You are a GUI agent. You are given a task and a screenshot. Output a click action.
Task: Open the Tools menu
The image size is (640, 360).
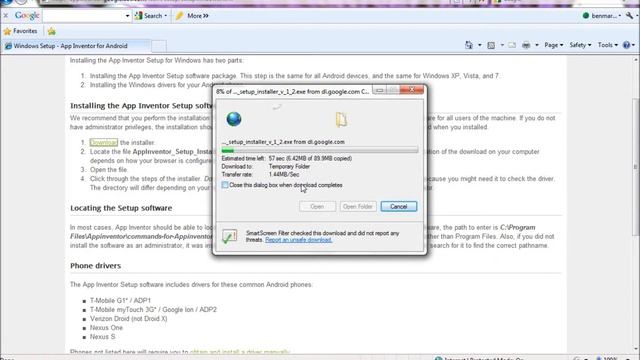click(607, 45)
